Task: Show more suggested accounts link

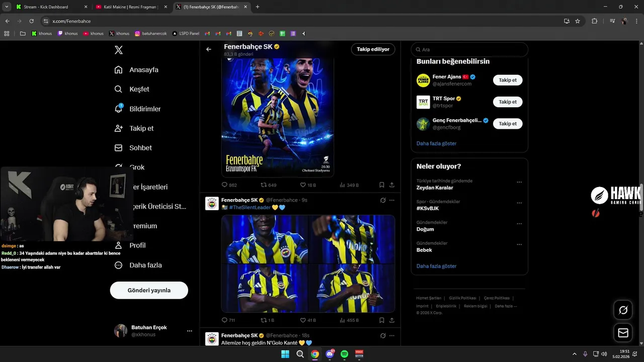Action: (436, 143)
